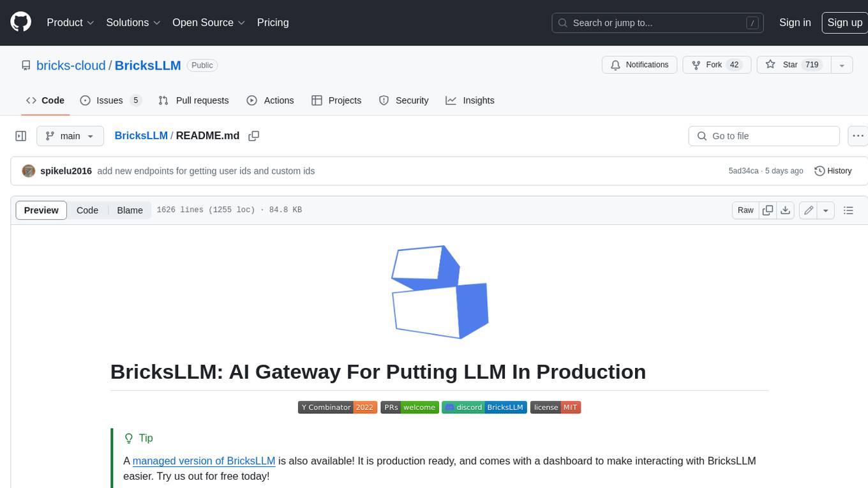Open the GitHub homepage logo
Screen dimensions: 868x488
20,22
